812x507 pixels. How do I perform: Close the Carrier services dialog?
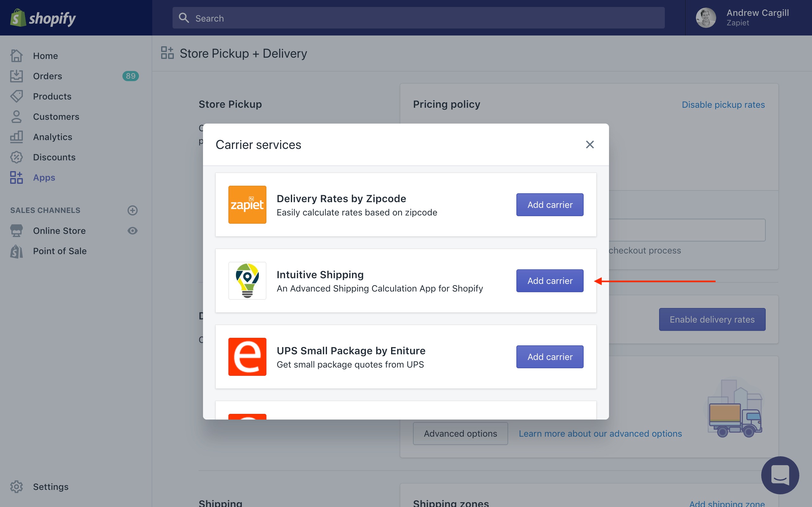point(590,144)
